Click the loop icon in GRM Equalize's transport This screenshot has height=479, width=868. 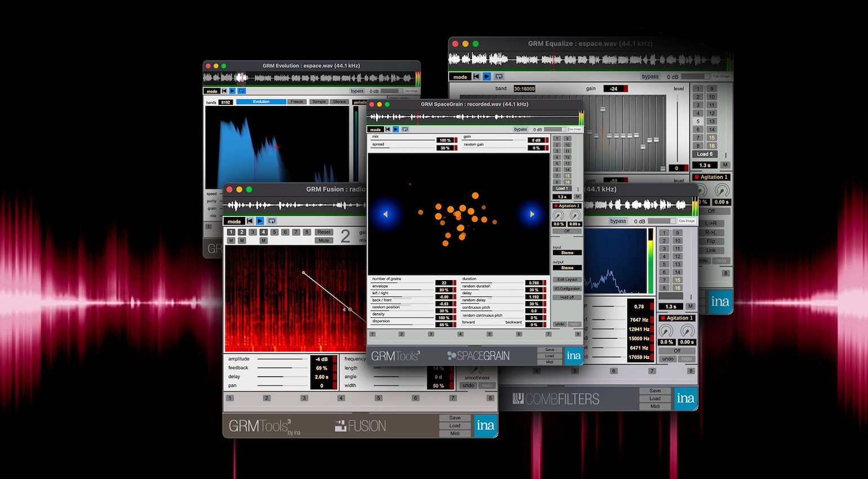coord(499,76)
